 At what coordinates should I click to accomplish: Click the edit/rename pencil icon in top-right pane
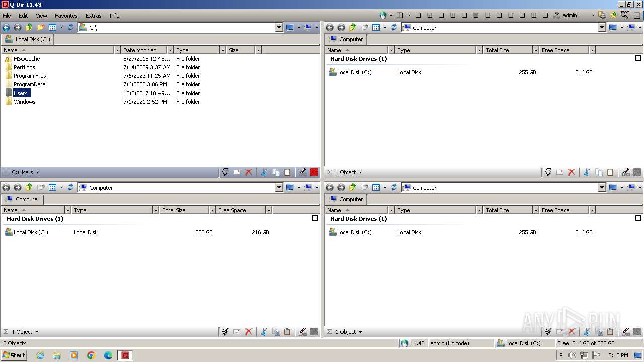tap(626, 172)
